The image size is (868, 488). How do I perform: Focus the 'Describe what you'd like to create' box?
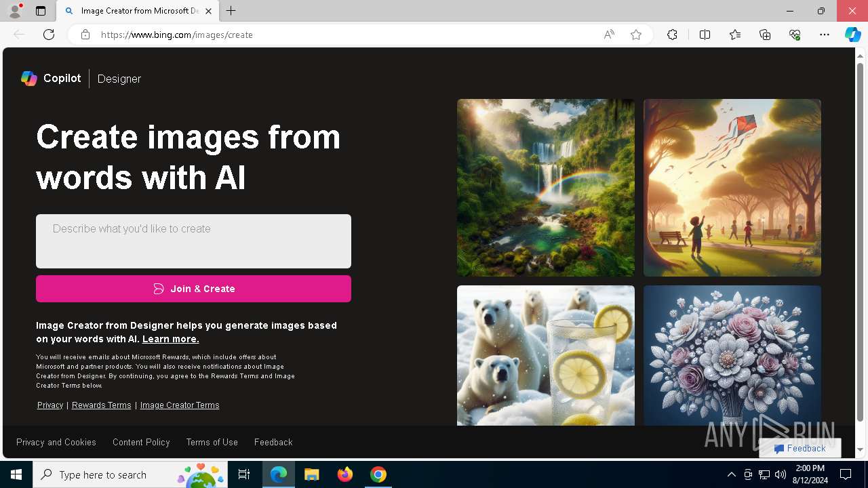(193, 241)
